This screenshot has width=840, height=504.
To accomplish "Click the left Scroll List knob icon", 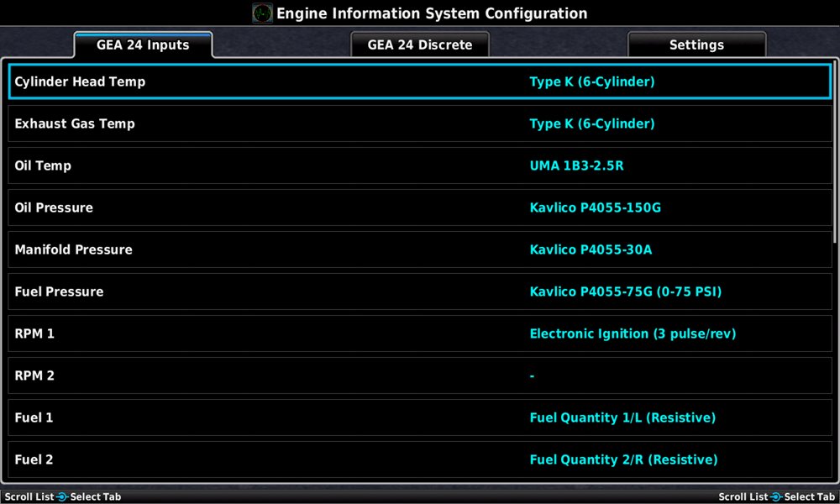I will pyautogui.click(x=62, y=497).
